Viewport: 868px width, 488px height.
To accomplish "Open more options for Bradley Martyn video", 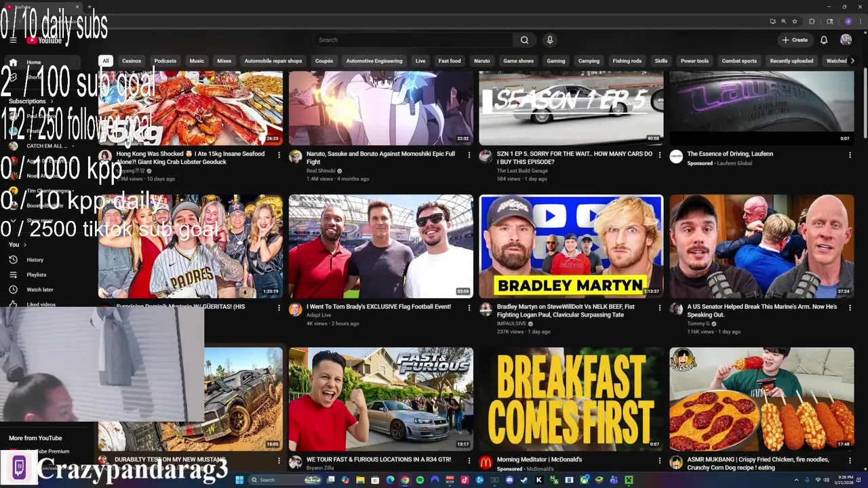I will click(x=659, y=308).
